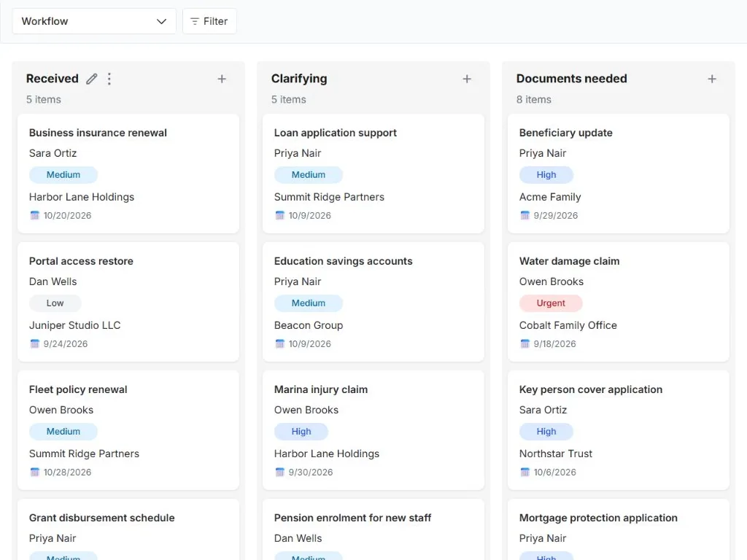747x560 pixels.
Task: Click Dan Wells on Portal access restore card
Action: [53, 281]
